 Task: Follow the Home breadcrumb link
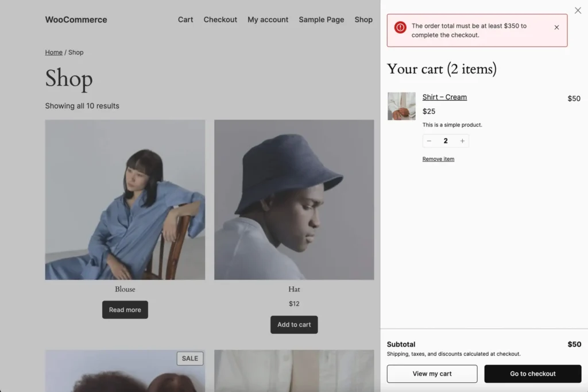53,52
